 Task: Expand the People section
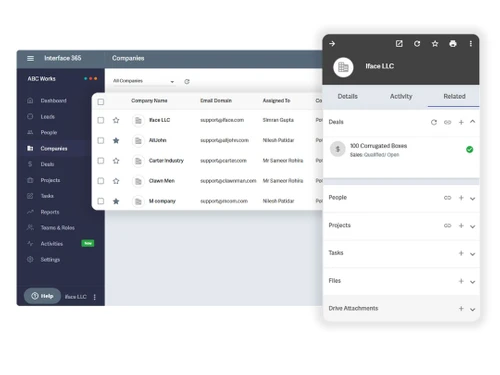tap(472, 199)
